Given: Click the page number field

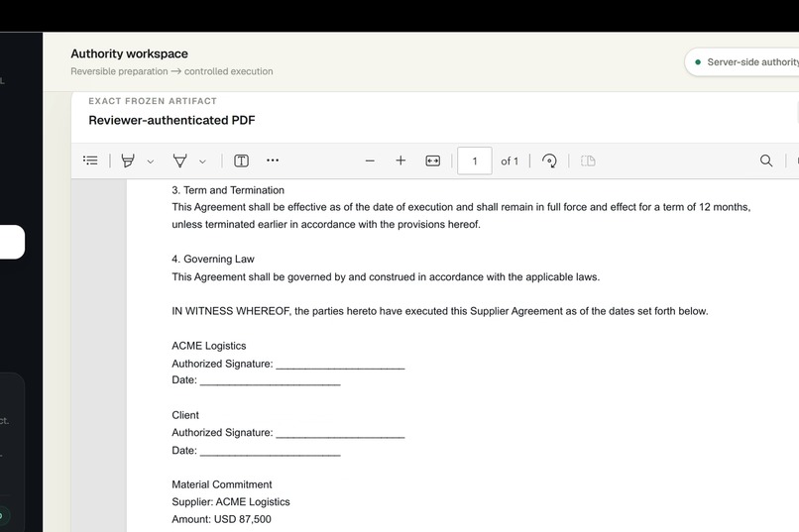Looking at the screenshot, I should click(x=475, y=160).
